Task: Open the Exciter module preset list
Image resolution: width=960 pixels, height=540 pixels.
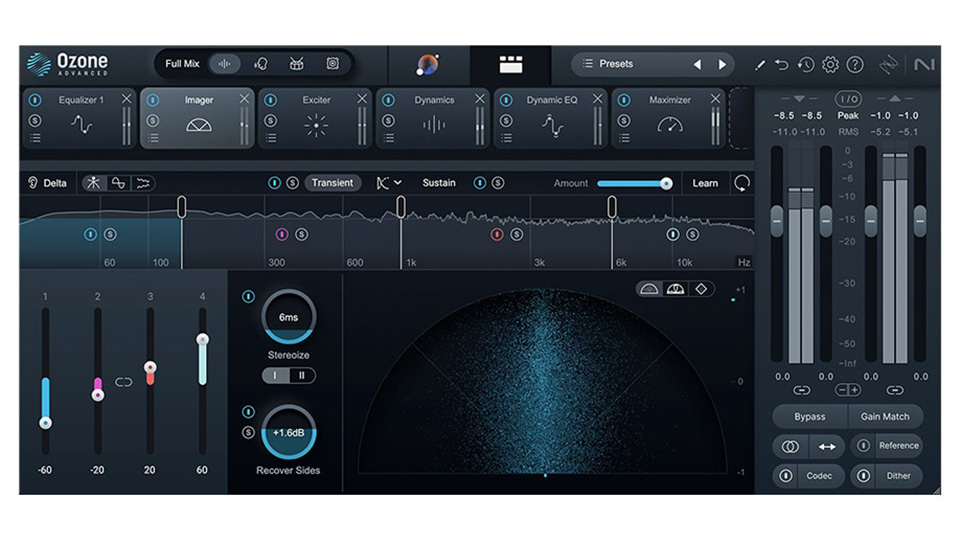Action: pos(271,138)
